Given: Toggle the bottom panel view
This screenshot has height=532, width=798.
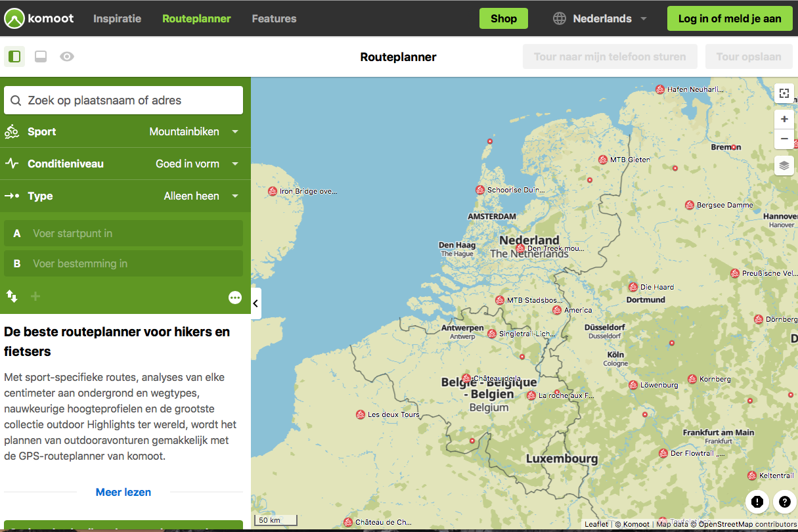Looking at the screenshot, I should [41, 57].
